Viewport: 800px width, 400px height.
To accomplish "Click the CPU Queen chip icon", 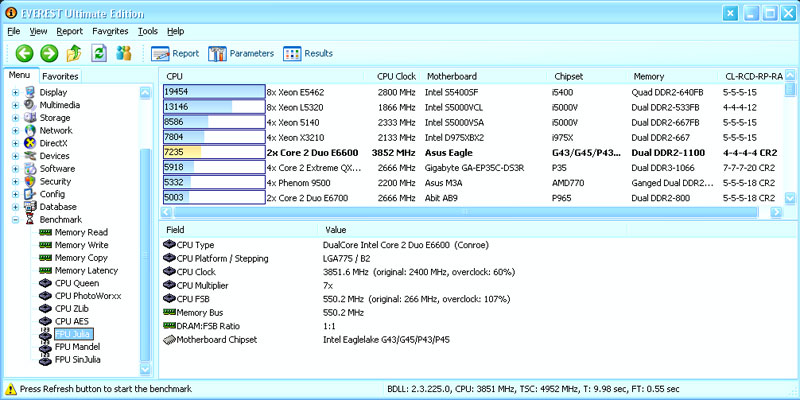I will coord(45,283).
